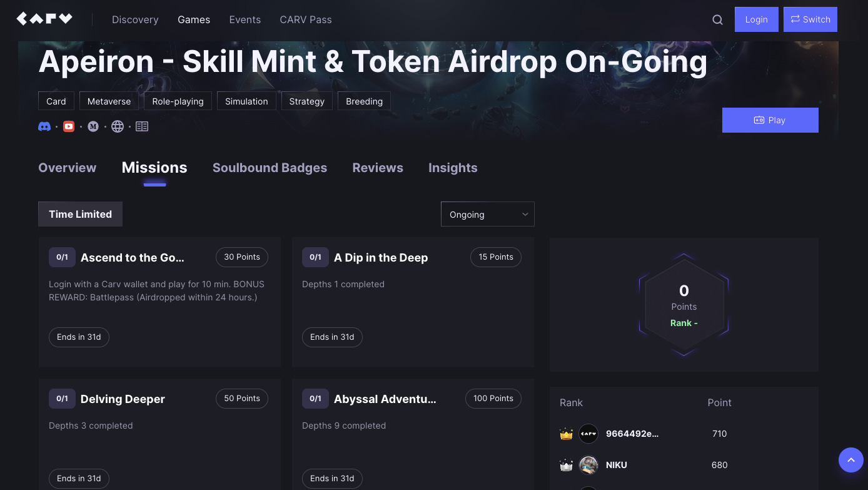The height and width of the screenshot is (490, 868).
Task: Open the CARV logo home link
Action: (44, 19)
